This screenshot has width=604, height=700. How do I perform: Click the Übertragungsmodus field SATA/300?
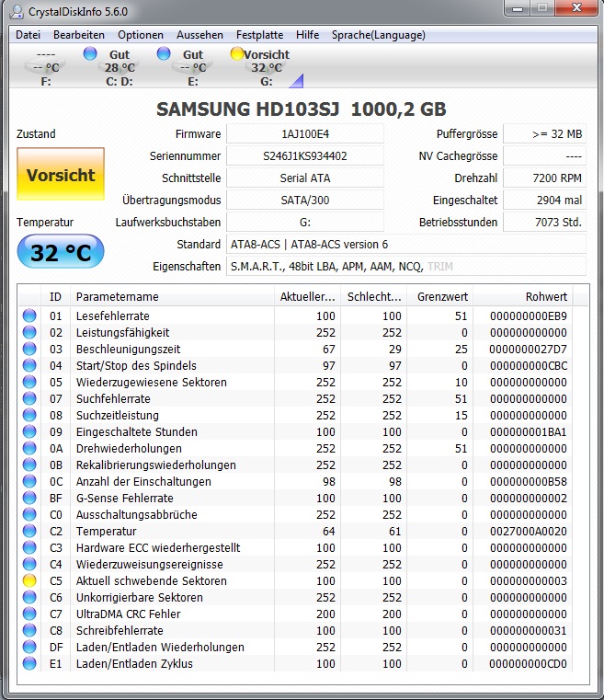point(305,200)
